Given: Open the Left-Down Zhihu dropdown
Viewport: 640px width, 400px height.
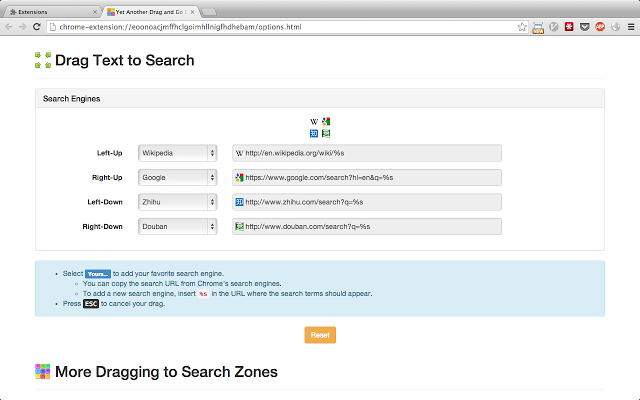Looking at the screenshot, I should [178, 202].
